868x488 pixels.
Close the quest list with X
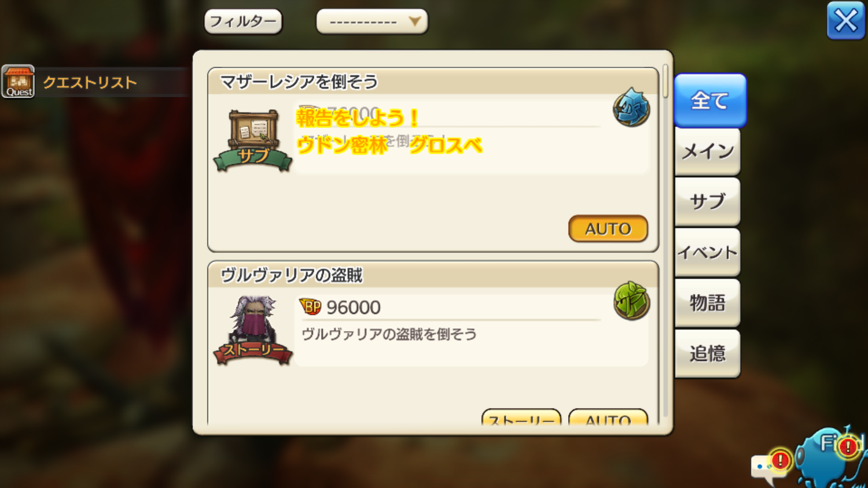[845, 21]
